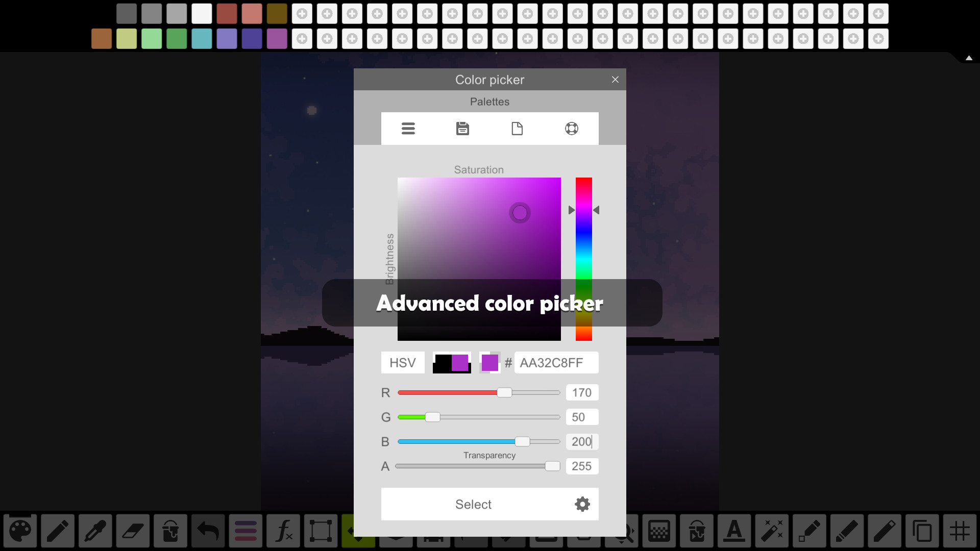This screenshot has width=980, height=551.
Task: Open the Palettes menu list
Action: [408, 129]
